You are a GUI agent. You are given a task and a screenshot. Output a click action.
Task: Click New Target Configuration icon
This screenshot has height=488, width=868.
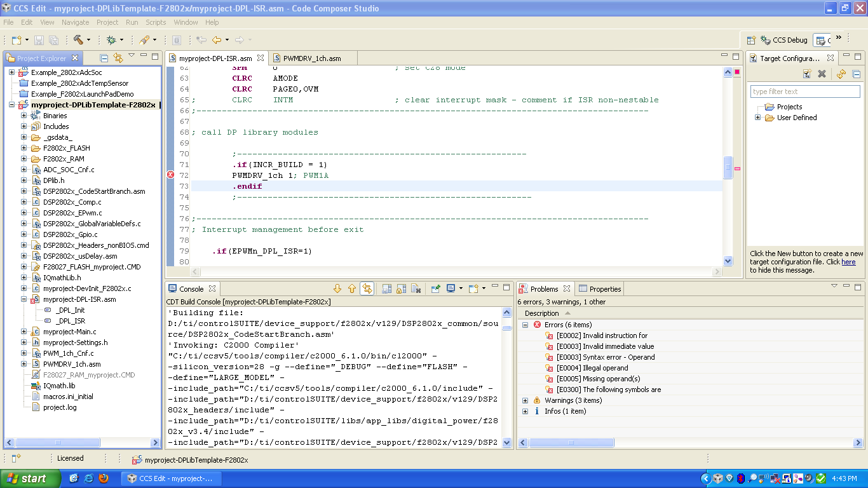click(x=807, y=74)
